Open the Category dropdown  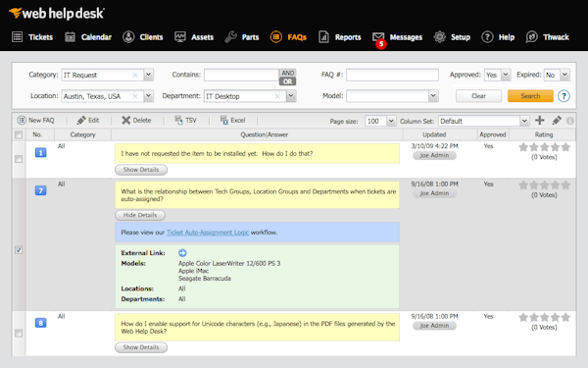point(149,75)
